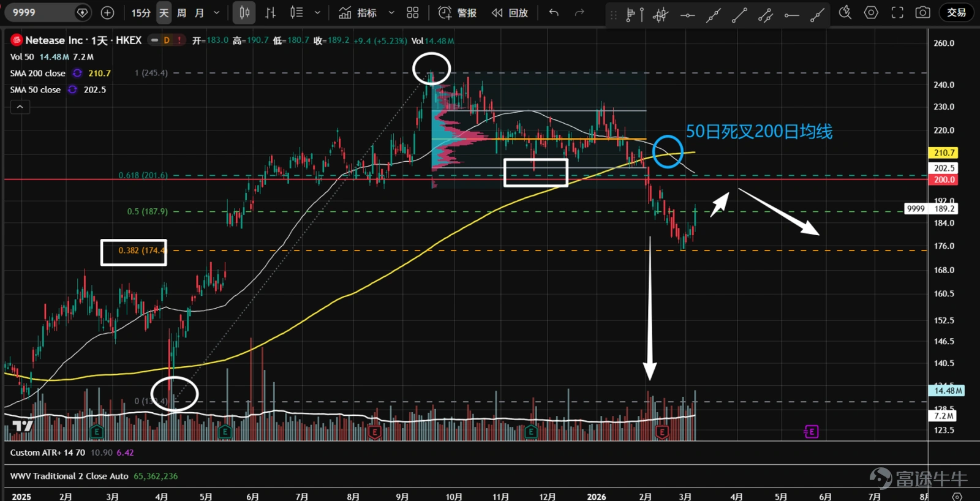This screenshot has width=980, height=501.
Task: Open chart settings hexagon icon
Action: [871, 12]
